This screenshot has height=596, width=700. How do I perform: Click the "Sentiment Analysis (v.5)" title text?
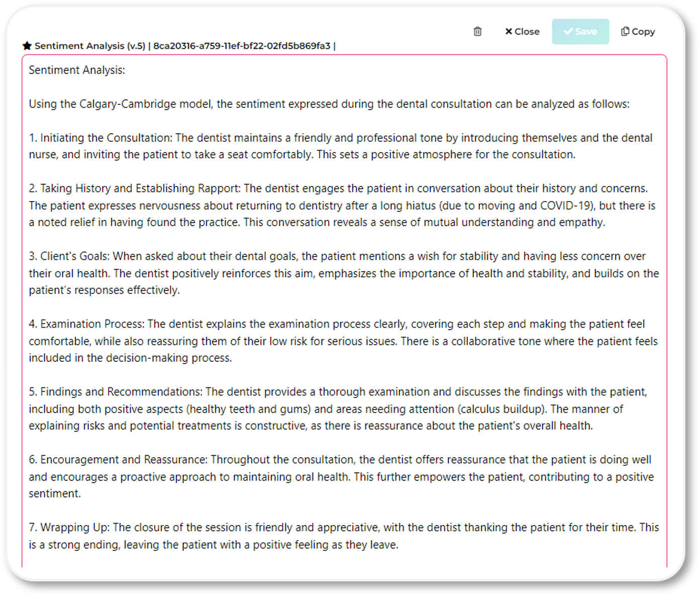tap(89, 46)
